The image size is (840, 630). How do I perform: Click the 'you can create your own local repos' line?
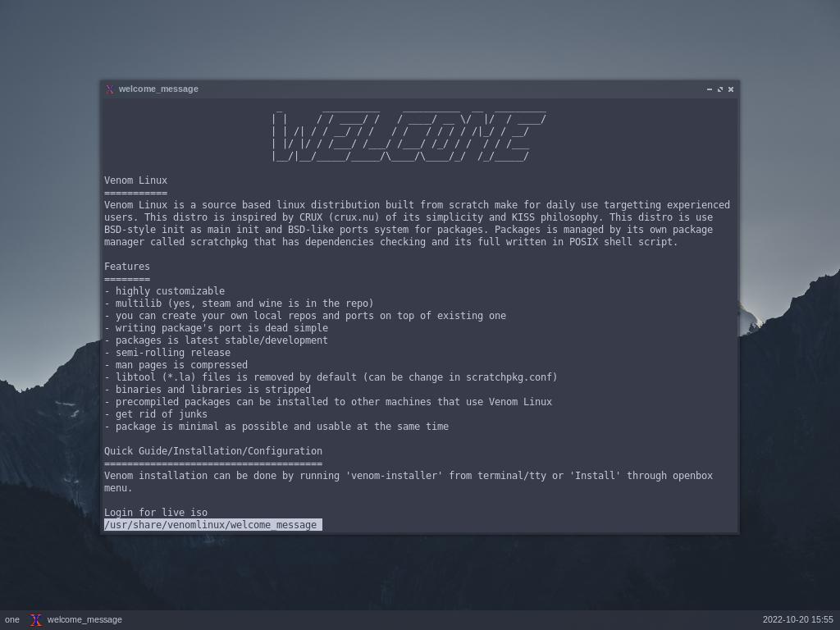[305, 316]
